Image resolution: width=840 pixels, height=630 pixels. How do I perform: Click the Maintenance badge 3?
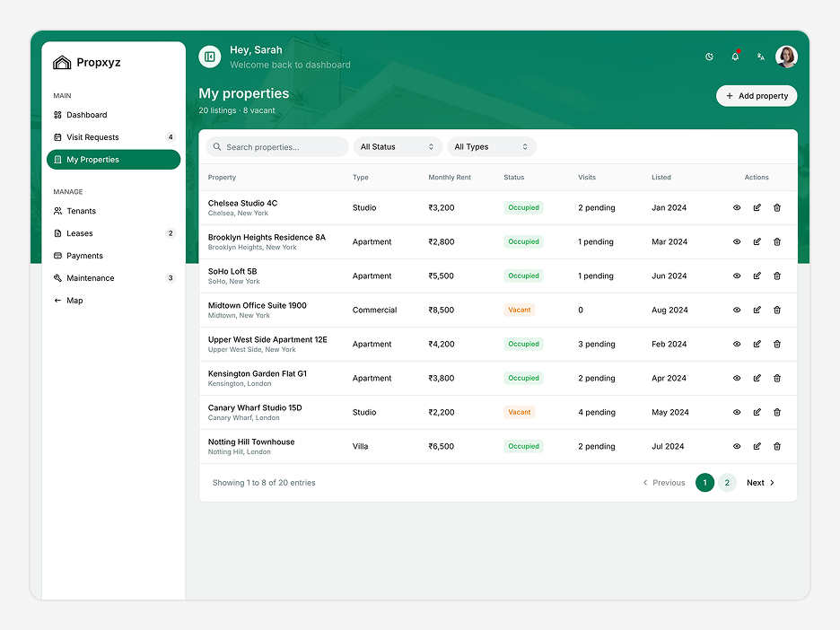point(171,278)
